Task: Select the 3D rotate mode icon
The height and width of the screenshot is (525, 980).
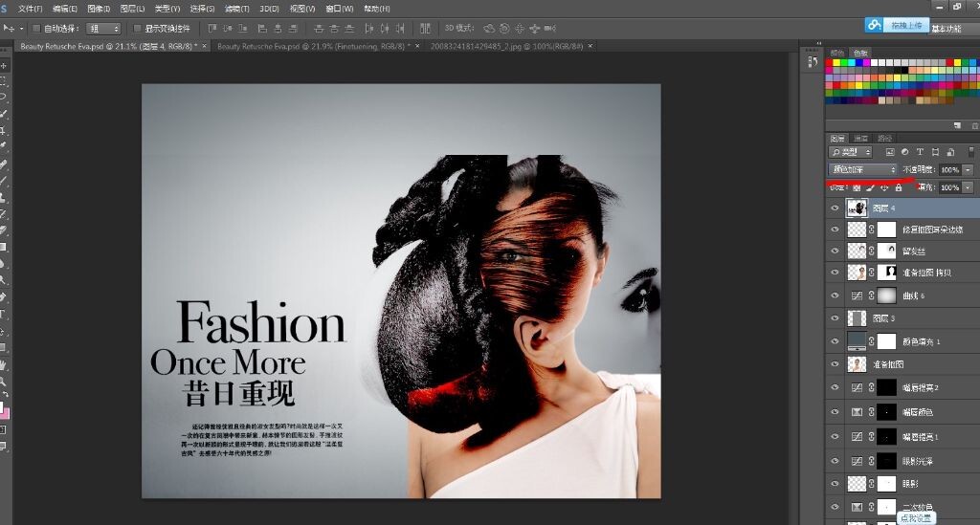Action: pos(489,28)
